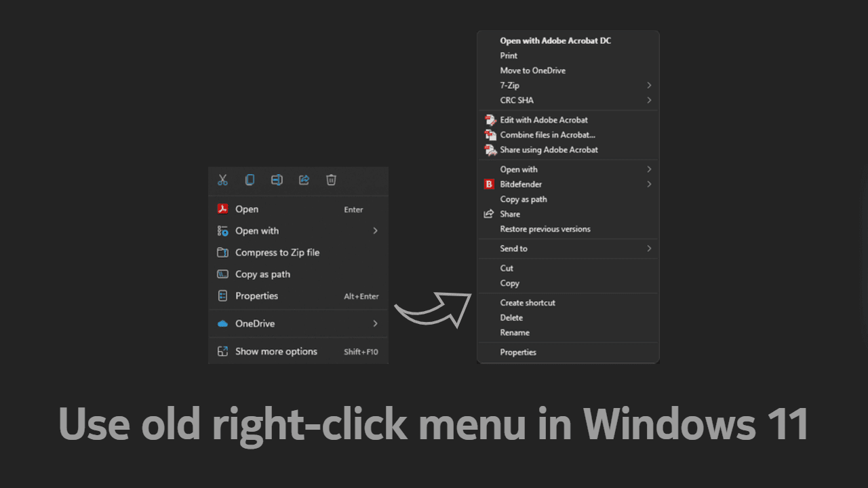Select Open with Adobe Acrobat DC

coord(555,41)
